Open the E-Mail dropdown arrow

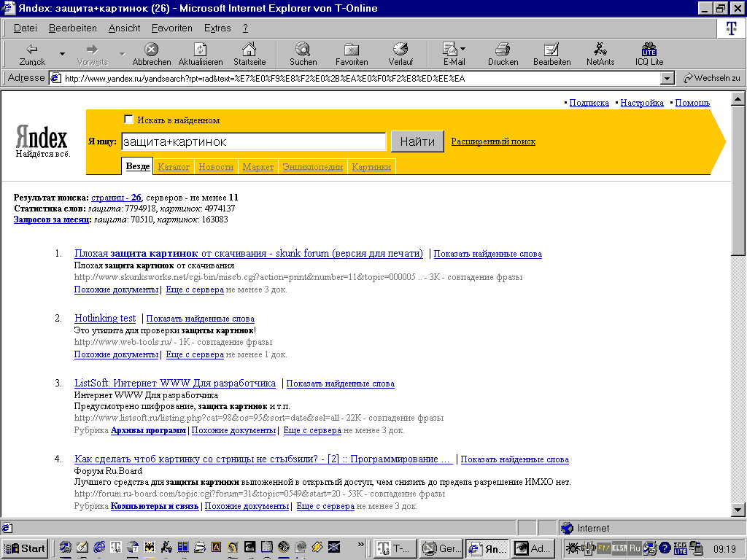[462, 49]
